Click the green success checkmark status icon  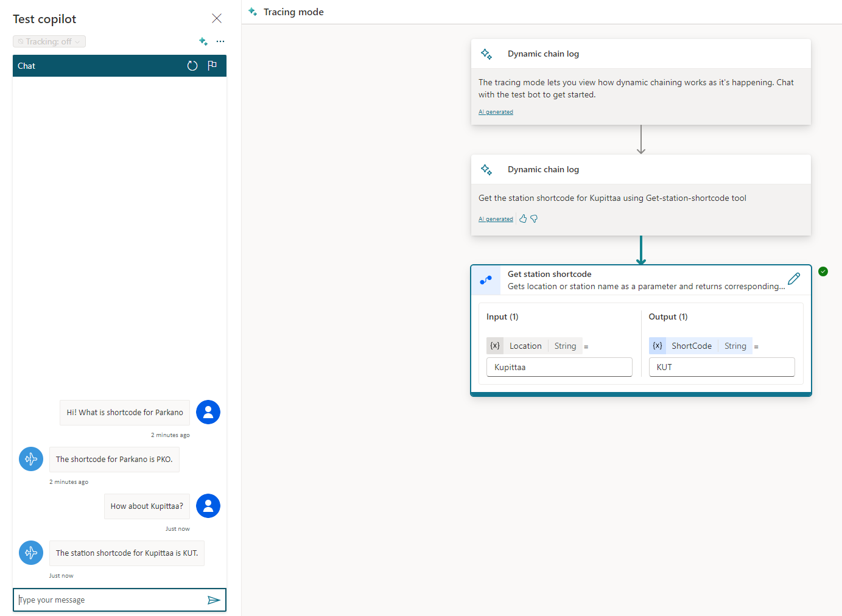[x=823, y=271]
